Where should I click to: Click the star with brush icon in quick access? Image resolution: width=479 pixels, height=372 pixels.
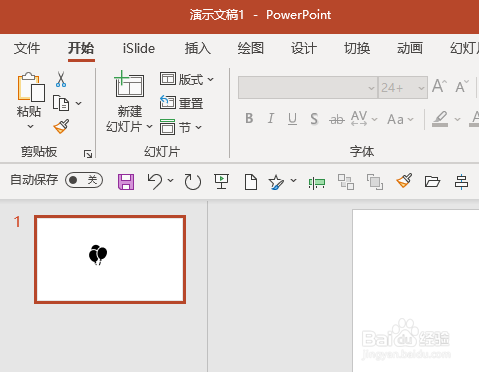pyautogui.click(x=276, y=182)
